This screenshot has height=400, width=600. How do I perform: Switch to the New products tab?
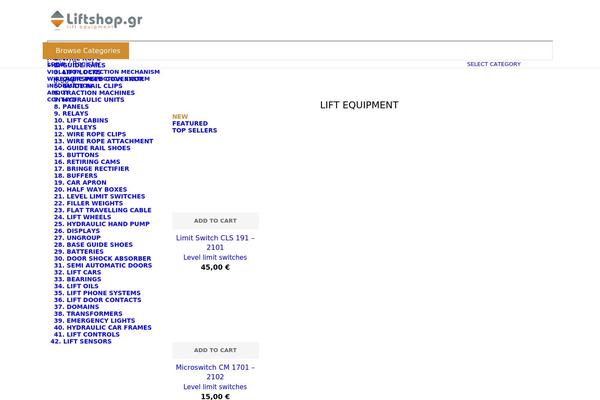click(180, 117)
